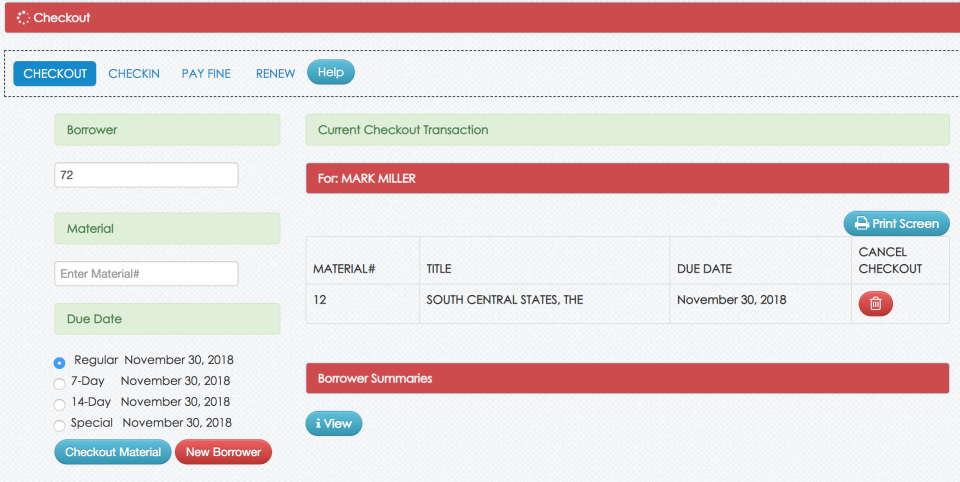Select the 7-Day due date option

point(59,384)
